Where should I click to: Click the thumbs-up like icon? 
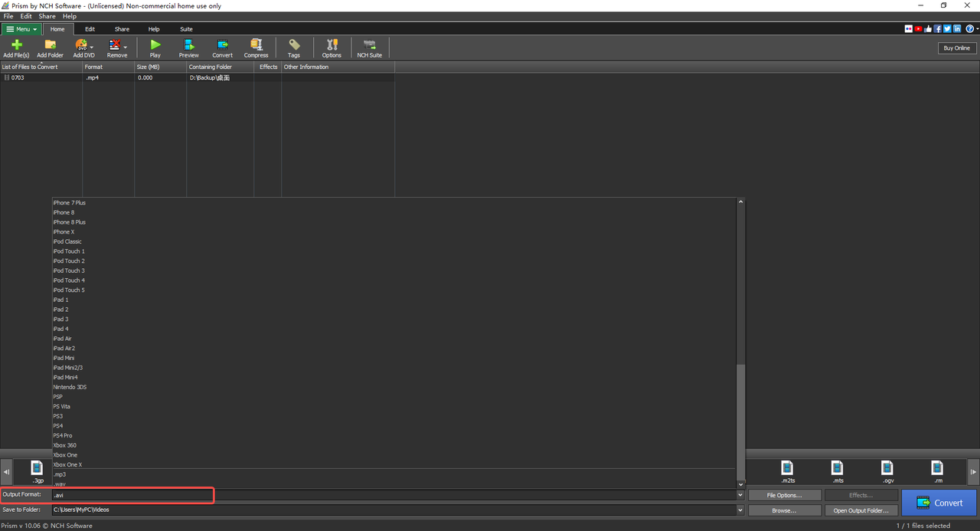click(928, 29)
